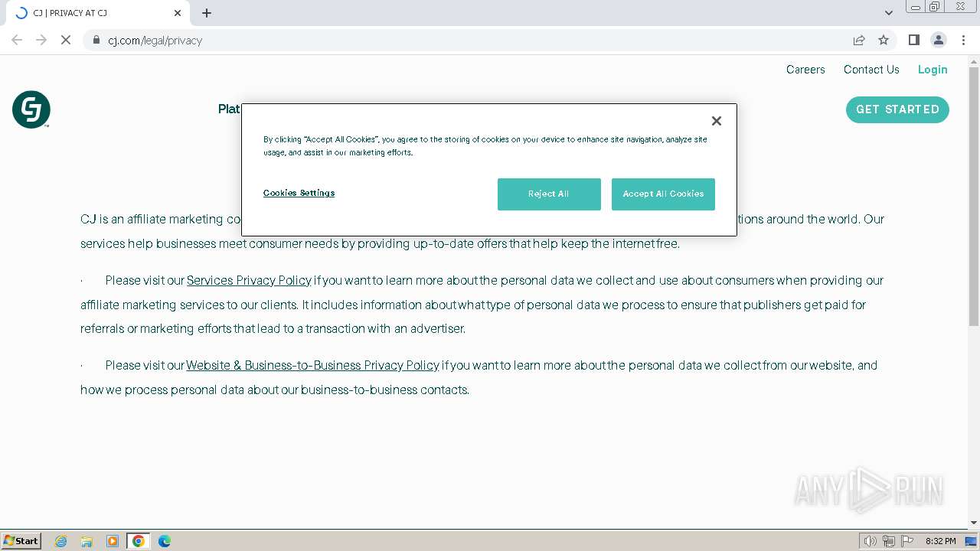Open Website & Business-to-Business Privacy Policy
Viewport: 980px width, 551px height.
(312, 366)
